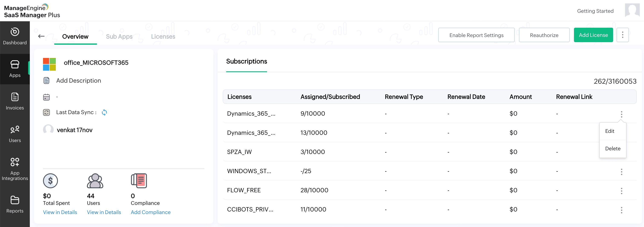644x227 pixels.
Task: Click the Renewal Type column header
Action: [x=404, y=97]
